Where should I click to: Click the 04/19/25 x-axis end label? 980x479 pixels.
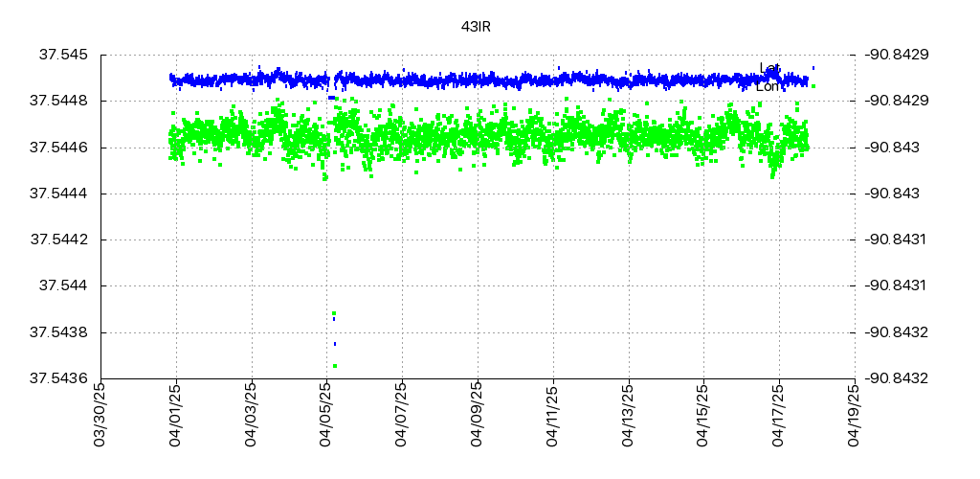coord(856,414)
